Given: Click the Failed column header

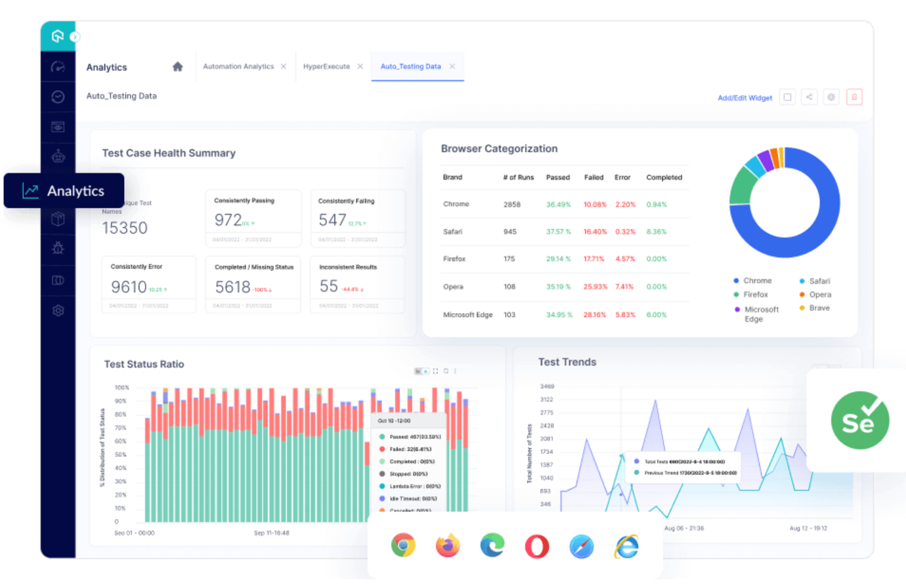Looking at the screenshot, I should [593, 177].
